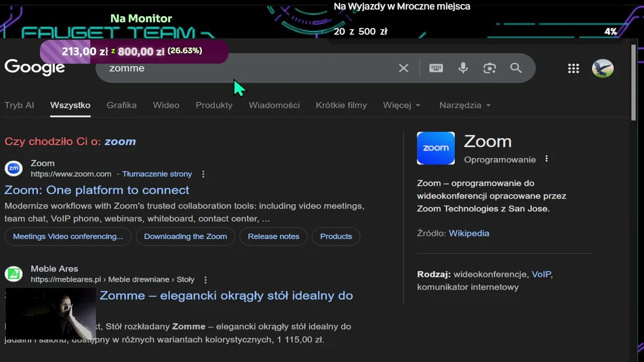Click the mebleares.pl breadcrumb URL text
The height and width of the screenshot is (362, 644).
click(x=113, y=280)
